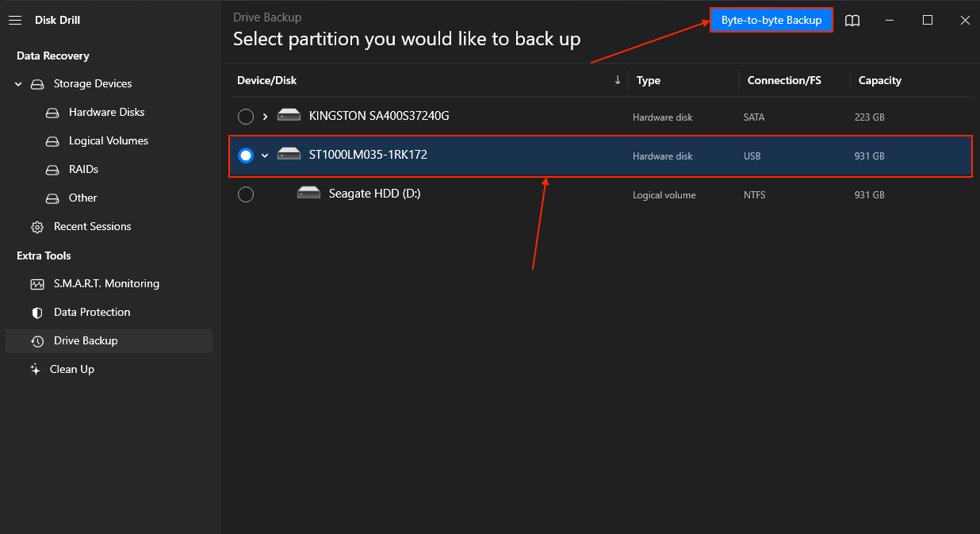Click the Clean Up sparkle icon
Image resolution: width=980 pixels, height=534 pixels.
click(35, 370)
